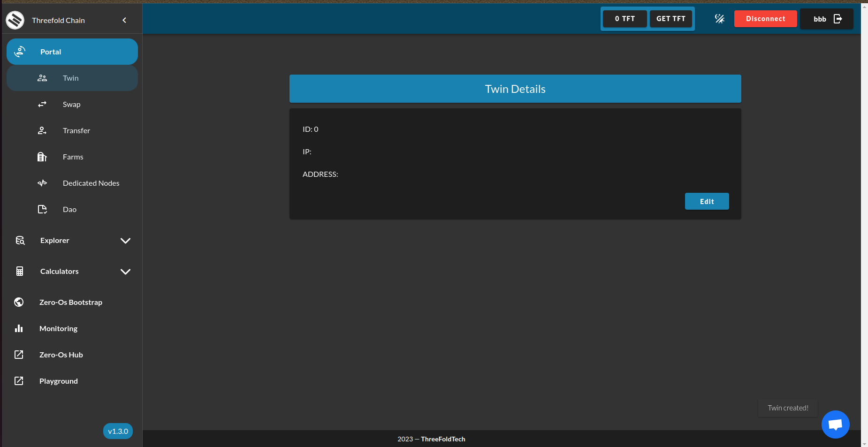Toggle the dark mode switch in the header
This screenshot has height=447, width=868.
point(719,19)
